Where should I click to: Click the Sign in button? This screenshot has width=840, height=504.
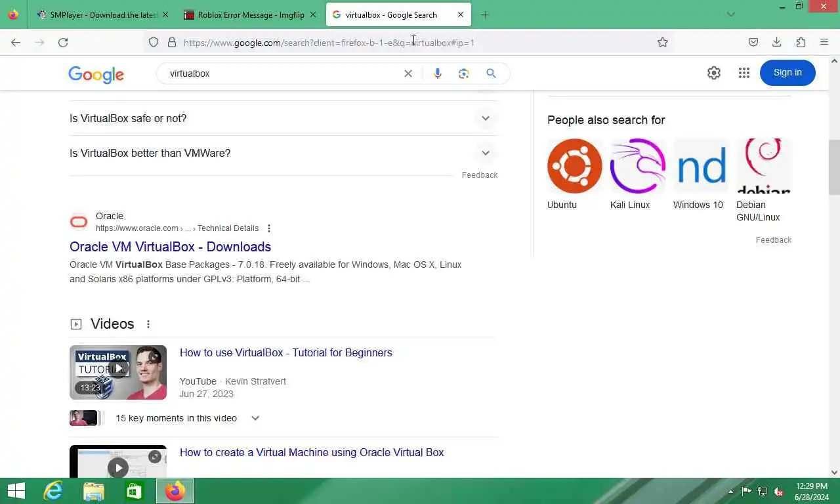(787, 73)
